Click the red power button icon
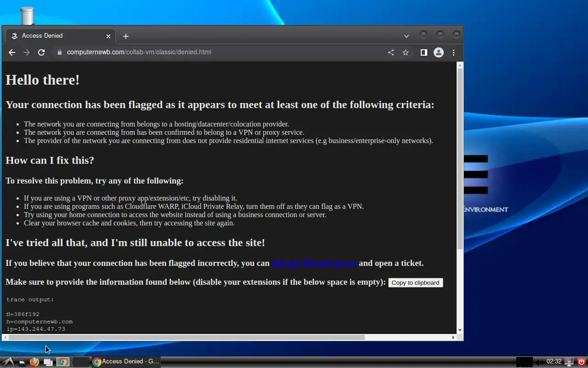The height and width of the screenshot is (368, 588). coord(582,362)
